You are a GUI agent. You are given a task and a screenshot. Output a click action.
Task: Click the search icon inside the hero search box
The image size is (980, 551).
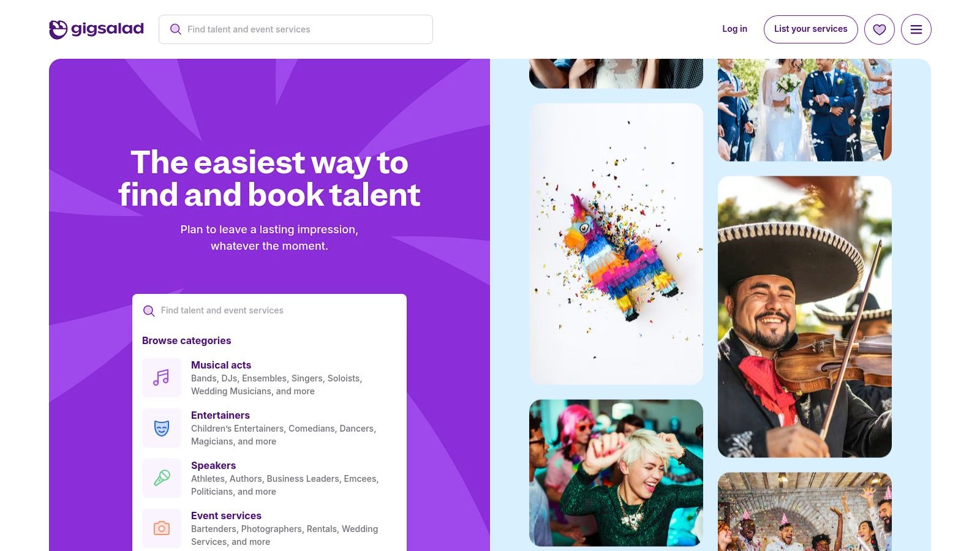coord(149,311)
